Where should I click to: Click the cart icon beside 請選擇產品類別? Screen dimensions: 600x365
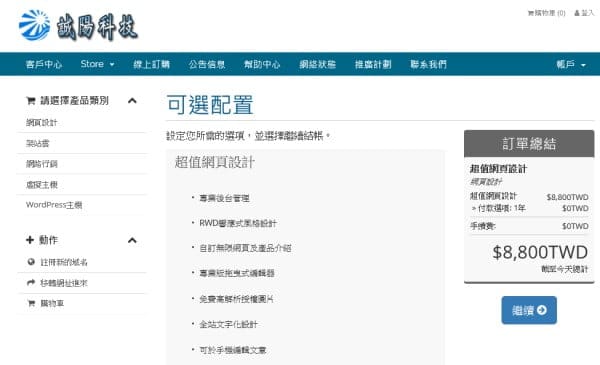tap(31, 101)
